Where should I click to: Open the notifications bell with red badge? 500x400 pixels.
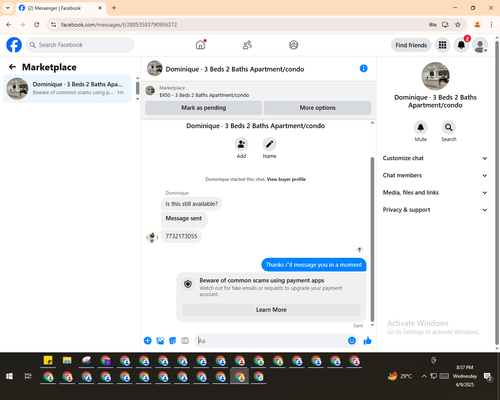462,45
